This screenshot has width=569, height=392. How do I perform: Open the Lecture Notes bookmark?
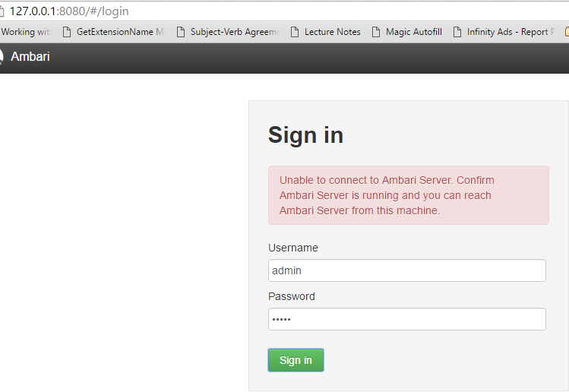[326, 32]
